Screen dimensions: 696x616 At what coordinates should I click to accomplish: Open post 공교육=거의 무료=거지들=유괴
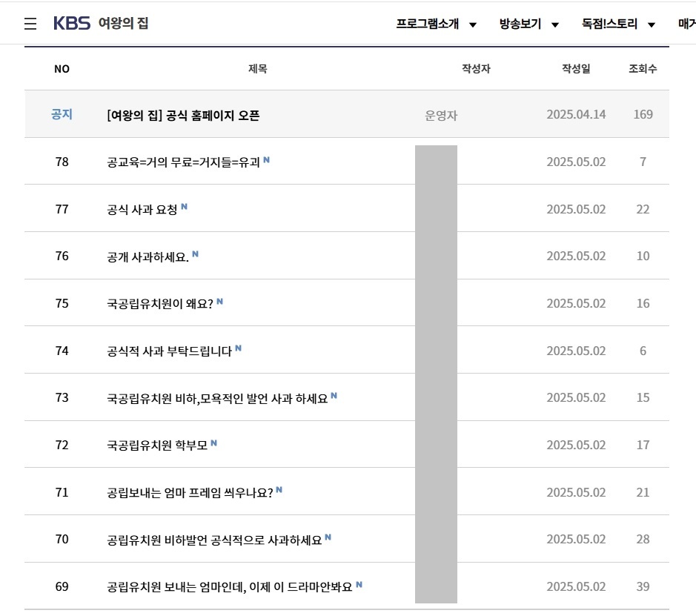pos(183,162)
